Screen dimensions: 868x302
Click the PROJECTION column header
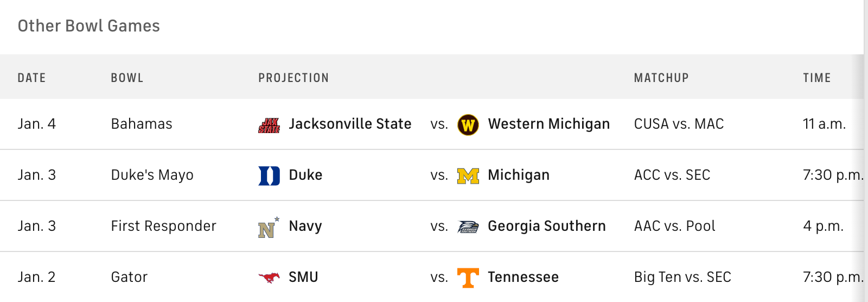point(293,78)
